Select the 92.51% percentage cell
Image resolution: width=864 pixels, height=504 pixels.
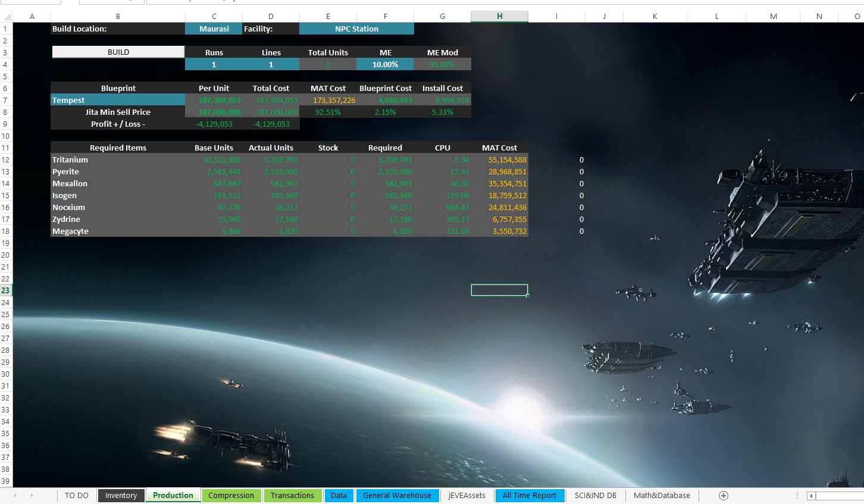(x=328, y=112)
